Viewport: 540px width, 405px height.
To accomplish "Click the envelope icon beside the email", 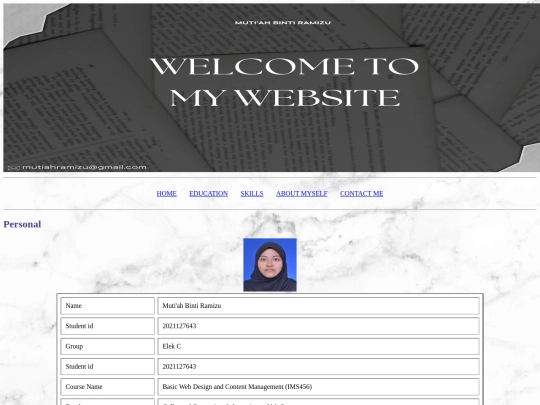I will (13, 167).
